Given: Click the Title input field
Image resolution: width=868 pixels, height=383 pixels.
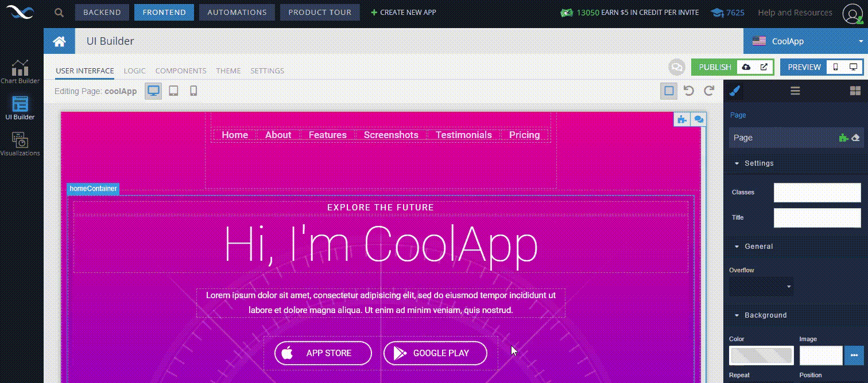Looking at the screenshot, I should tap(817, 218).
